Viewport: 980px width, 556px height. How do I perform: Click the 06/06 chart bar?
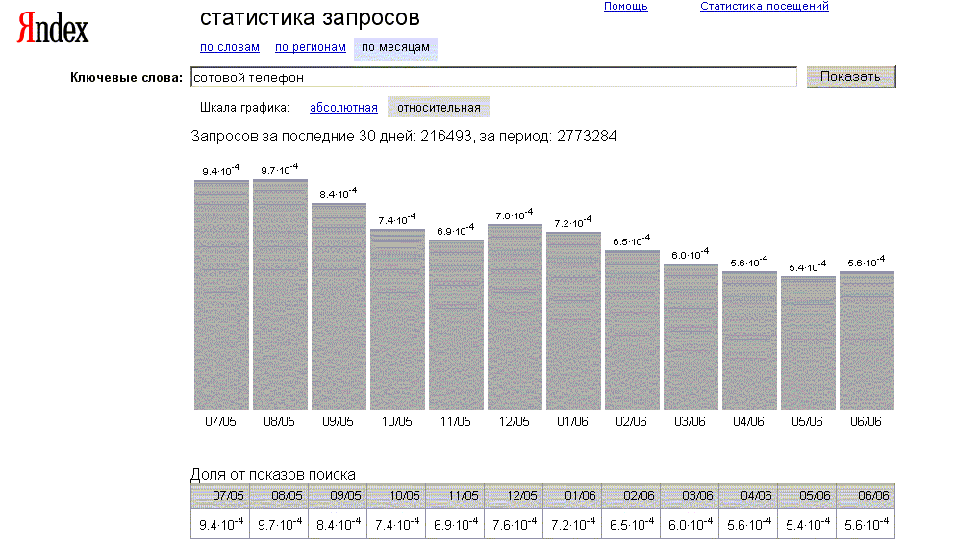(x=867, y=341)
